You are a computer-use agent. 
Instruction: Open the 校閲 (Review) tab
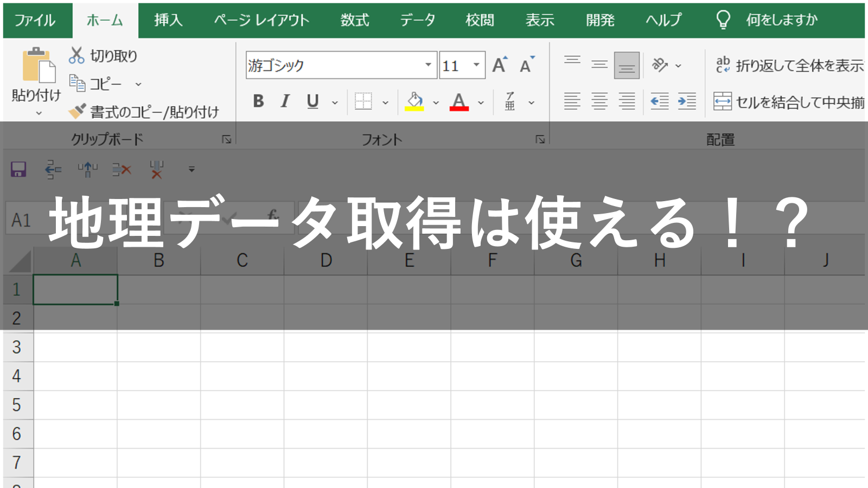(480, 21)
